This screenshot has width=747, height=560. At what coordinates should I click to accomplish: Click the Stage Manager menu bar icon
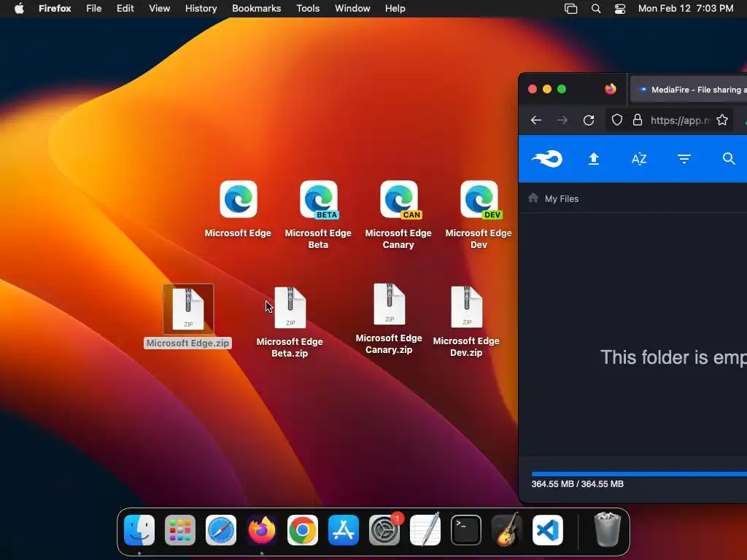pyautogui.click(x=570, y=9)
